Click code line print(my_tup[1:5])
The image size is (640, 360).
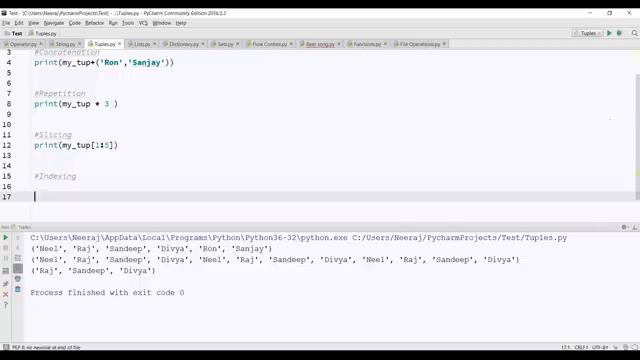click(x=76, y=145)
